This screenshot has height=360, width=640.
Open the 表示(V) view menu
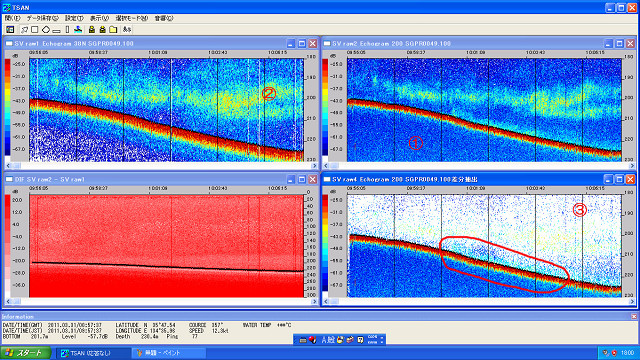(x=99, y=18)
